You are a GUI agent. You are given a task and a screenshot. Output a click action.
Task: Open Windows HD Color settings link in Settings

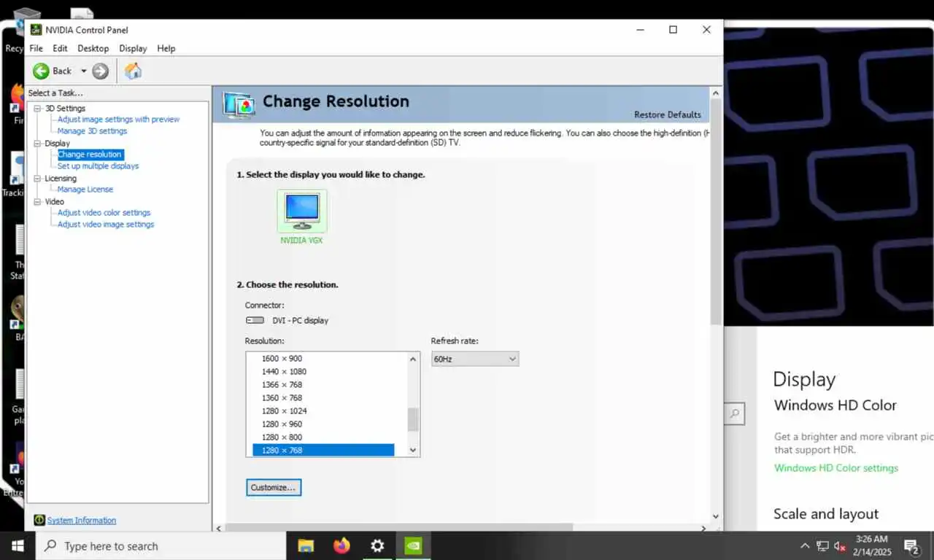(836, 468)
